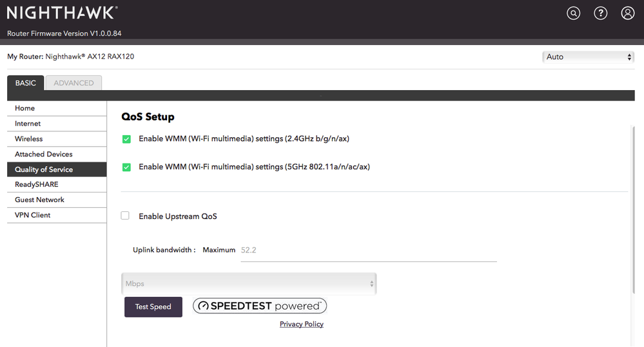Viewport: 644px width, 347px height.
Task: Expand the Mbps unit dropdown
Action: 249,284
